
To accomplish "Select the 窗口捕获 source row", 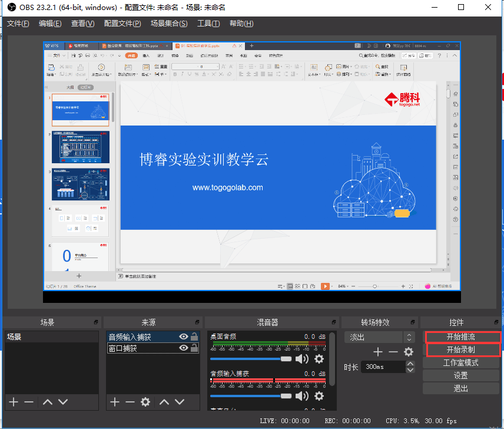I will pos(152,348).
